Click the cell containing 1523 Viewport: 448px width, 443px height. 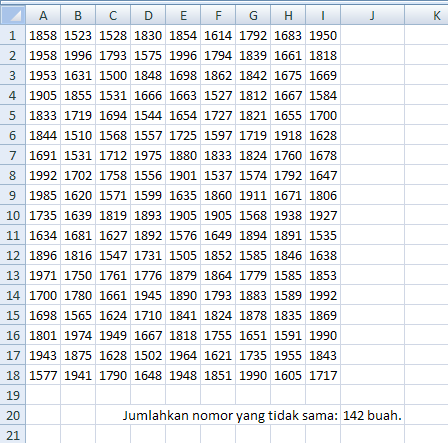coord(78,35)
